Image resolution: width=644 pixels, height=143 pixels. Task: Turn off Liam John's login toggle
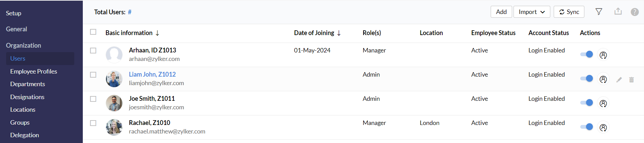click(587, 79)
